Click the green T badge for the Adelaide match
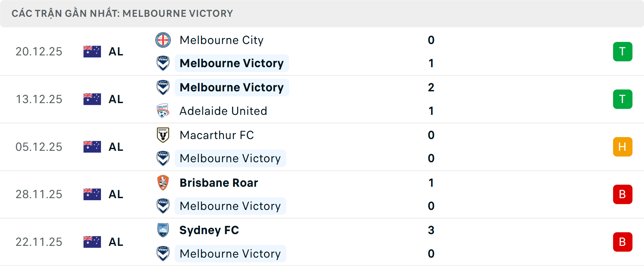644x266 pixels. click(x=623, y=99)
